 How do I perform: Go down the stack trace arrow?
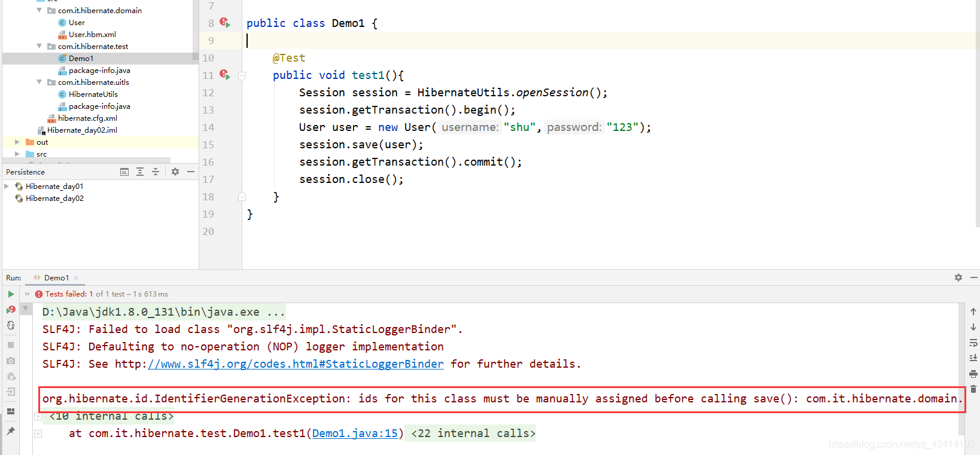(973, 327)
